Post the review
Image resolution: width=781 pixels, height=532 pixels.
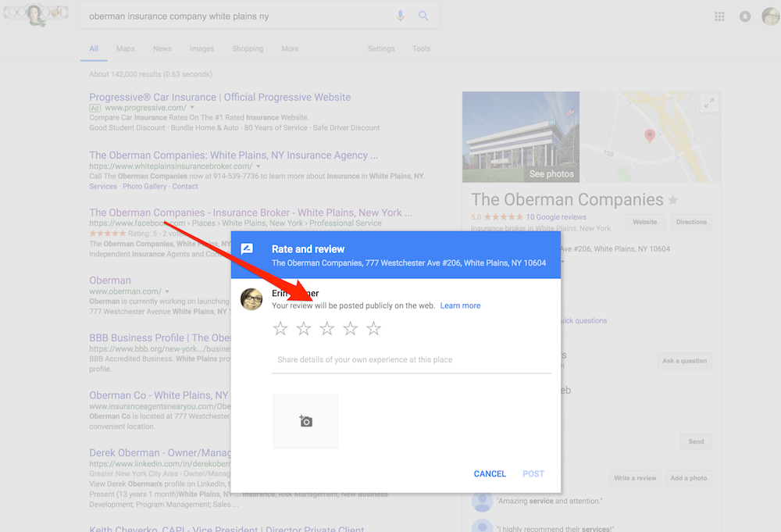click(533, 473)
